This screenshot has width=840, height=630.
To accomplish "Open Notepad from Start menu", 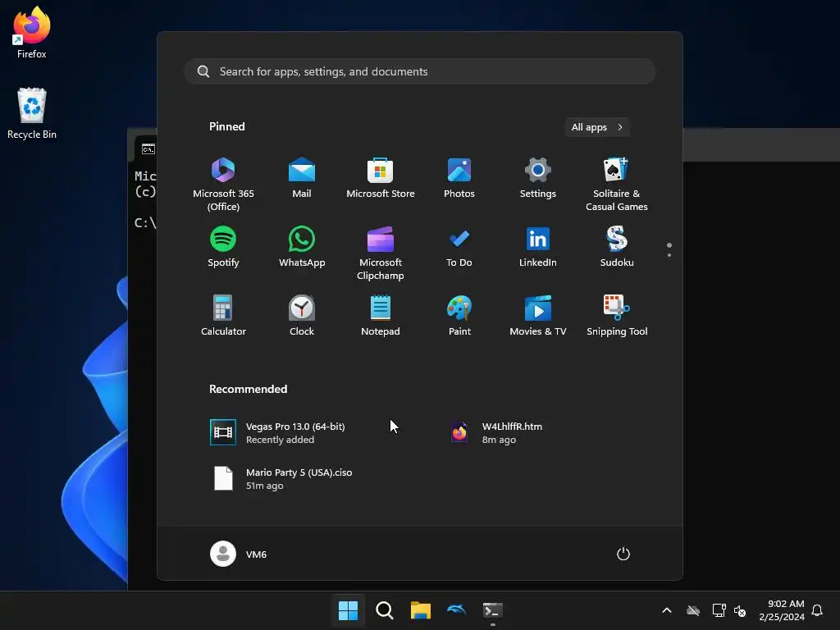I will 381,316.
